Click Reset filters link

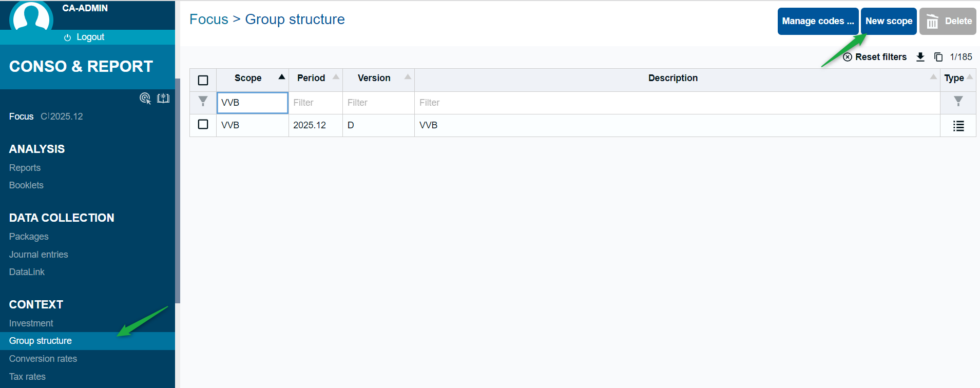[881, 57]
